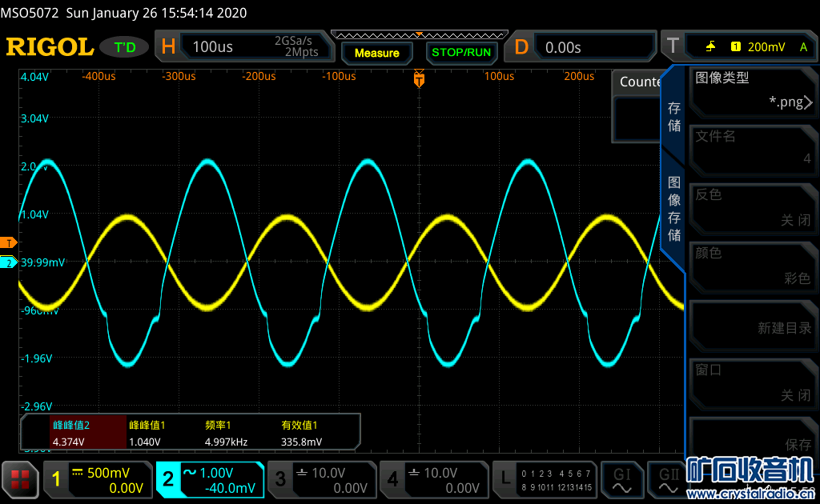This screenshot has width=820, height=504.
Task: Open the GII signal generator icon
Action: (x=666, y=478)
